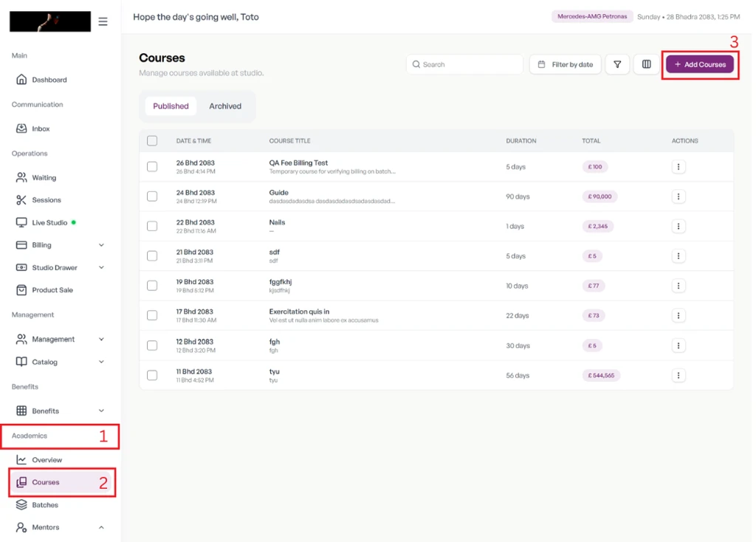The width and height of the screenshot is (756, 542).
Task: Check the fggfkhj course row
Action: click(x=152, y=286)
